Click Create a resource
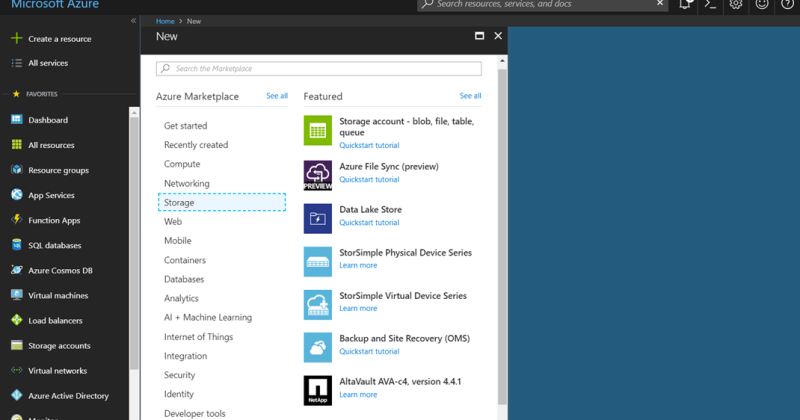Image resolution: width=800 pixels, height=420 pixels. coord(59,39)
